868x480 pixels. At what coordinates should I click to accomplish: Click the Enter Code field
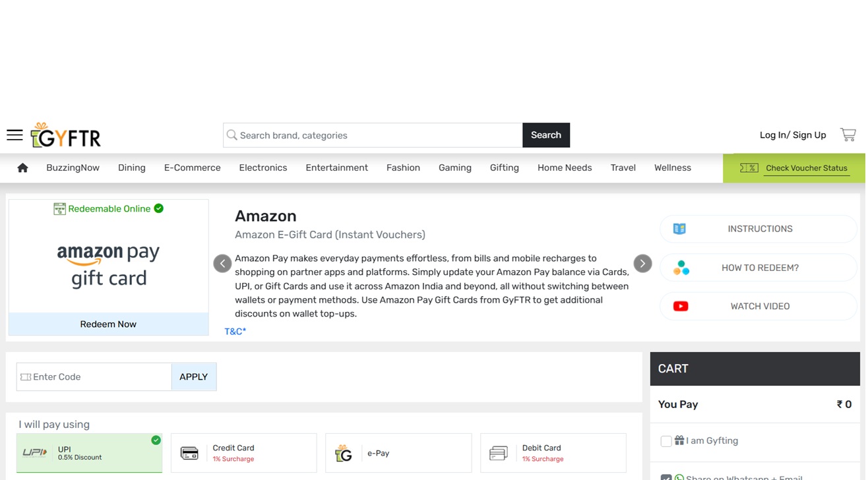(94, 376)
